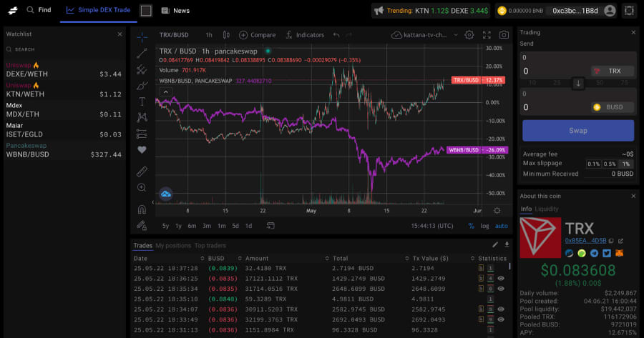This screenshot has width=644, height=338.
Task: Toggle eye icon on the 18:35:34 trade
Action: (x=501, y=289)
